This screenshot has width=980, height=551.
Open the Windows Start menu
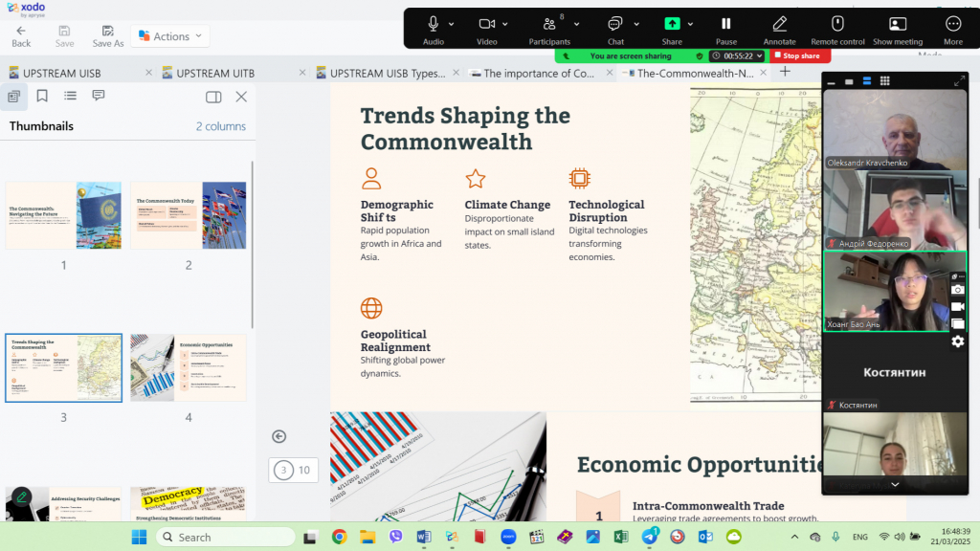(139, 537)
